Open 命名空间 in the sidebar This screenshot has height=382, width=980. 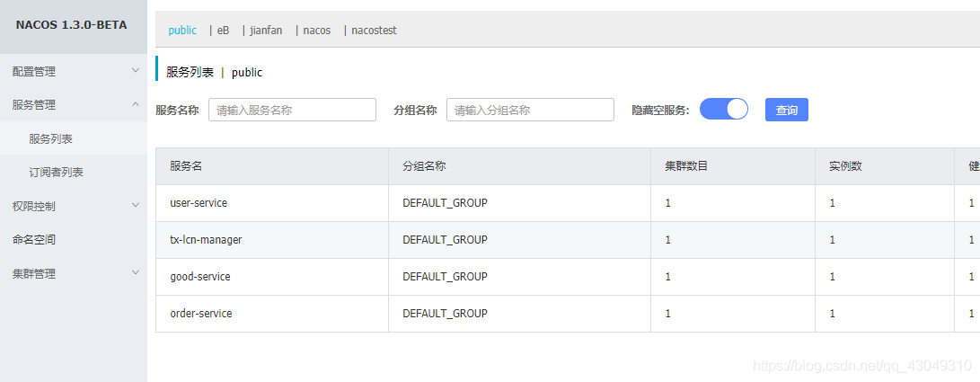(x=34, y=239)
